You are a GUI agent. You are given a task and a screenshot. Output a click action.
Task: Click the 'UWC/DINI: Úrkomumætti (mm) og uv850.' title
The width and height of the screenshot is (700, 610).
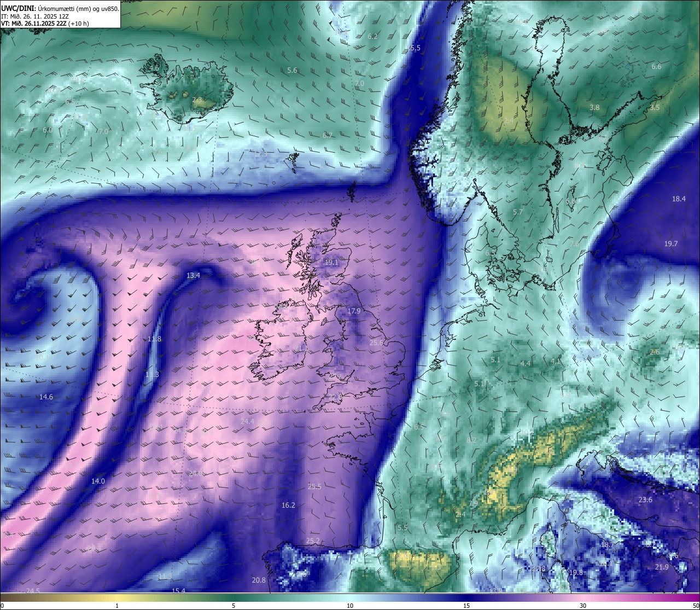[60, 8]
